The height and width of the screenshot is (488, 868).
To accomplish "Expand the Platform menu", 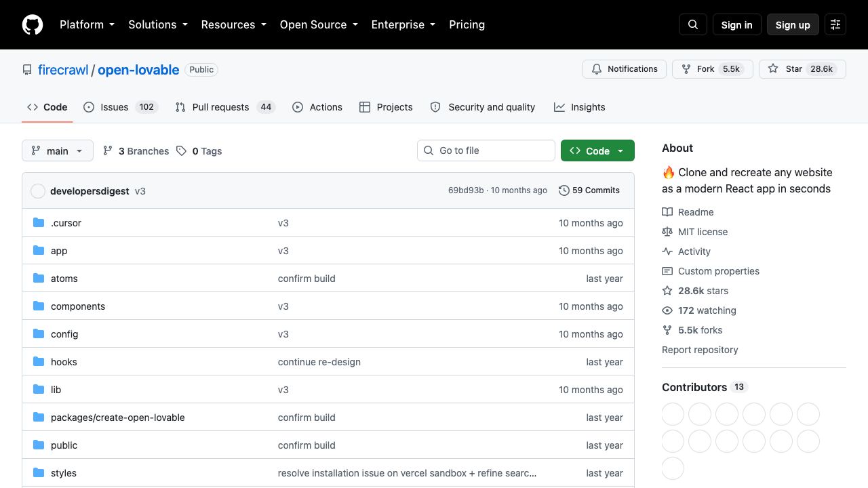I will pyautogui.click(x=87, y=24).
